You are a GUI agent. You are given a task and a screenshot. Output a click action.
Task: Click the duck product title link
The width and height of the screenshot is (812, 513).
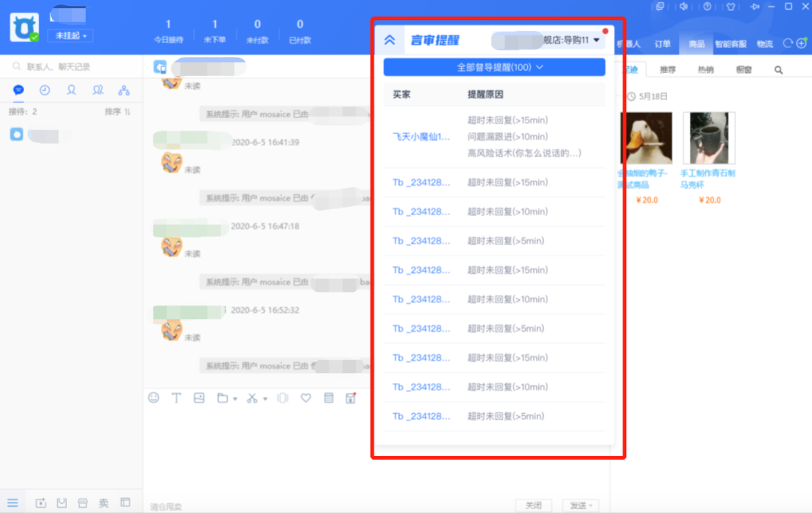click(x=643, y=179)
